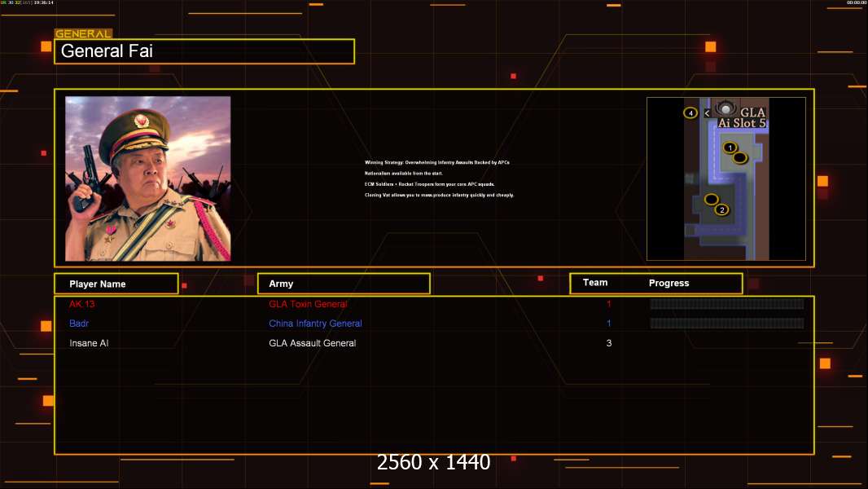
Task: Click the Badr loading progress bar
Action: tap(727, 324)
